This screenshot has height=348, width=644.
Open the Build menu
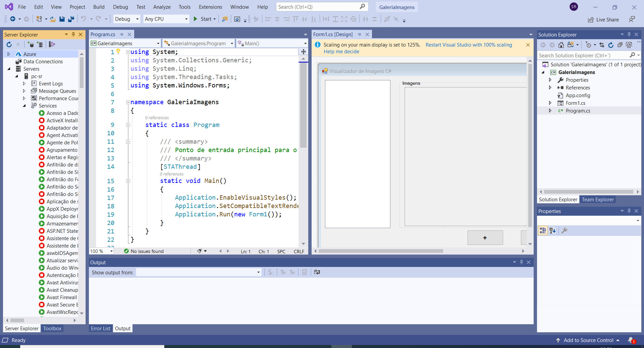click(x=99, y=7)
